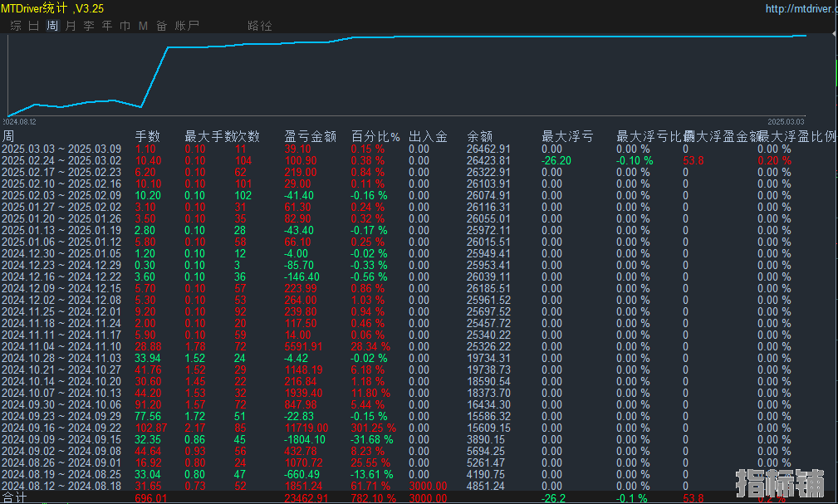The image size is (838, 504).
Task: Click the 出入金 column header
Action: [x=428, y=136]
